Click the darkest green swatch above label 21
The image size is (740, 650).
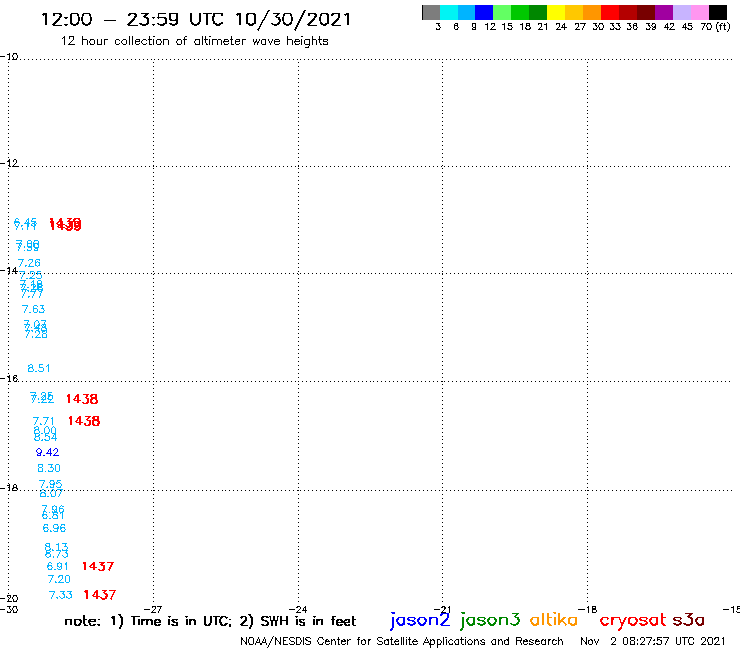point(538,12)
